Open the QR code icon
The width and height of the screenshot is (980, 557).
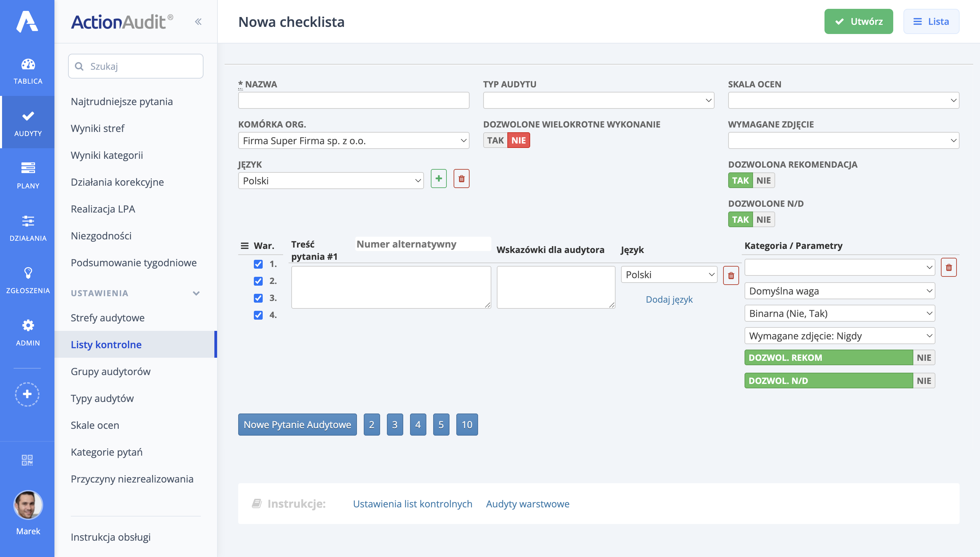tap(27, 460)
